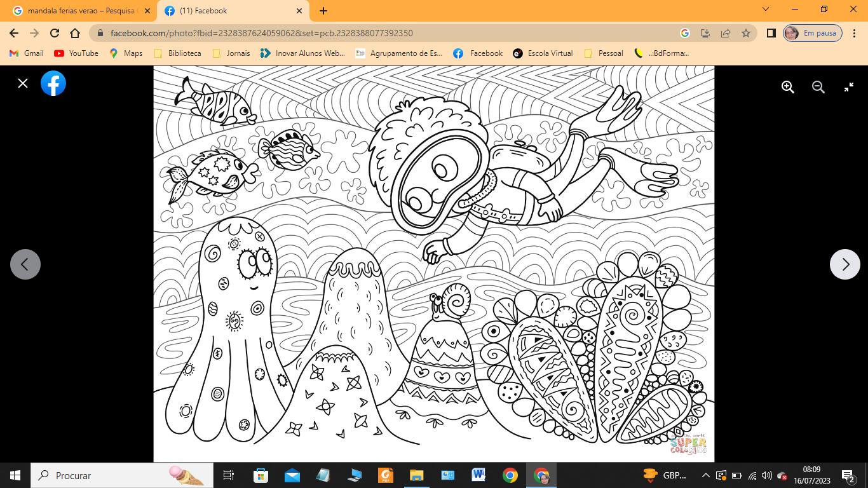Zoom in on the photo

pos(788,87)
